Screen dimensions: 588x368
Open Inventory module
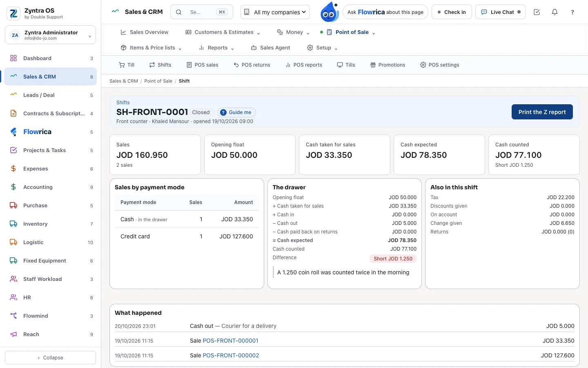coord(51,224)
